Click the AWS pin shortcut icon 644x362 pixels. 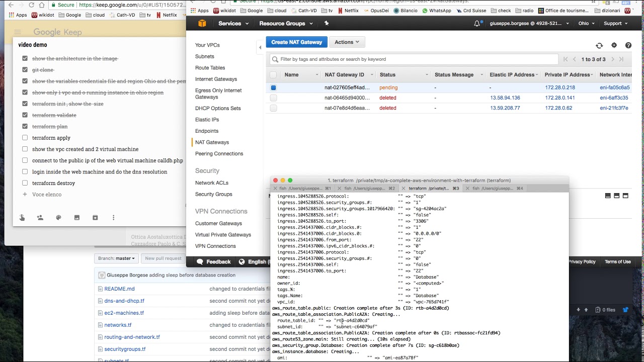click(x=327, y=23)
